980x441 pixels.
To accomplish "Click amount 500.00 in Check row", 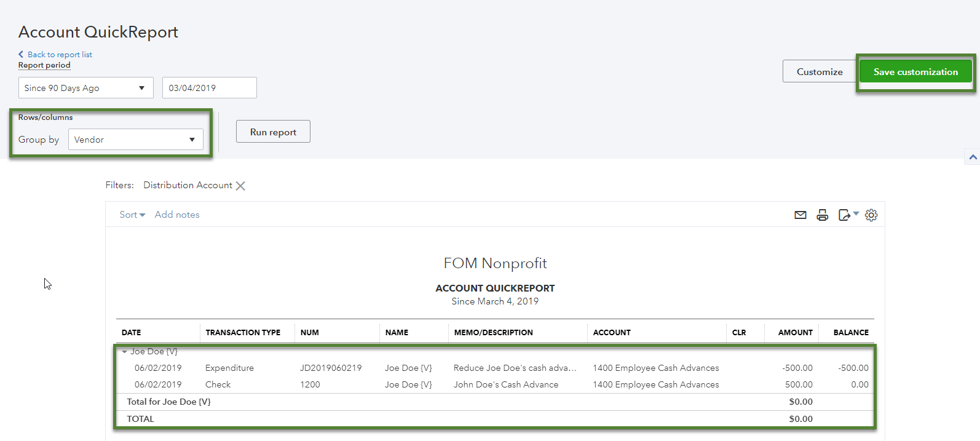I will click(799, 384).
